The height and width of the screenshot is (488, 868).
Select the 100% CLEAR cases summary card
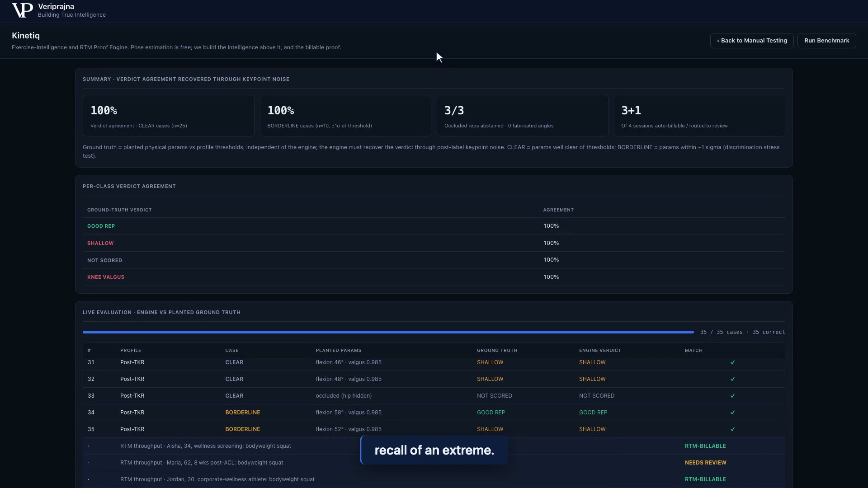[x=168, y=116]
